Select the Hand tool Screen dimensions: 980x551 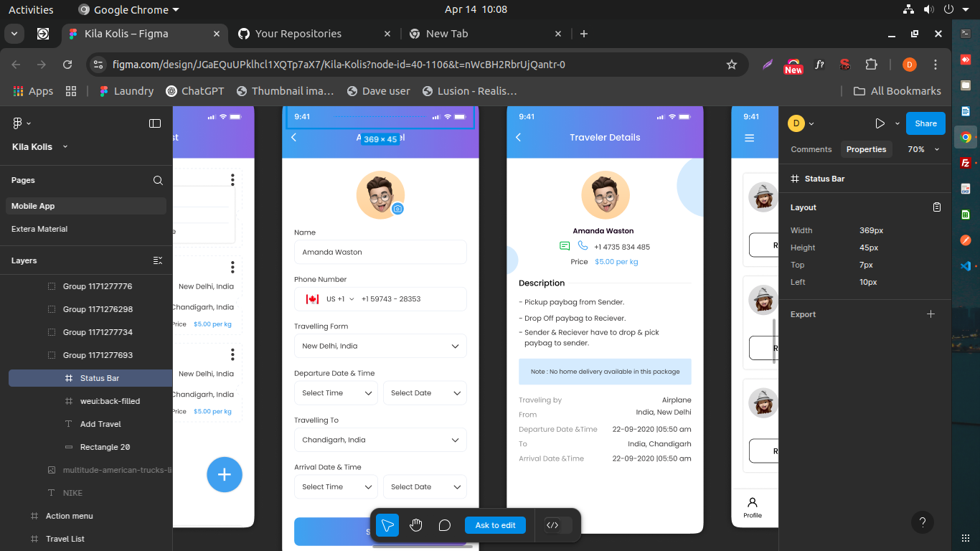416,525
